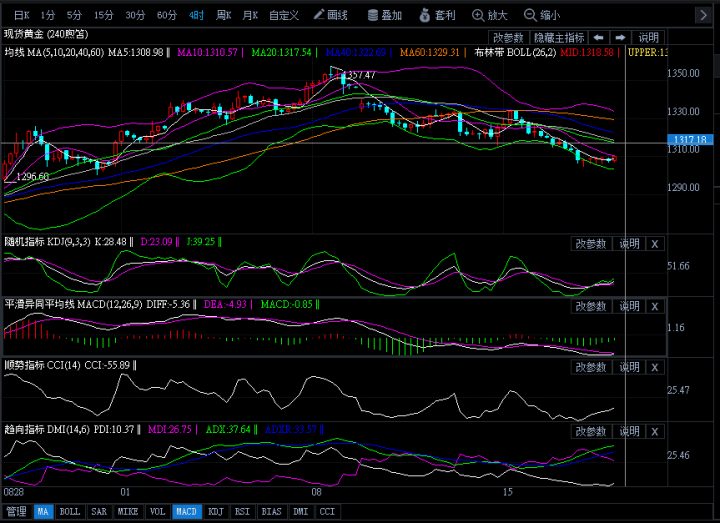Hide main indicator via 隐藏主指标
The height and width of the screenshot is (523, 720).
559,37
